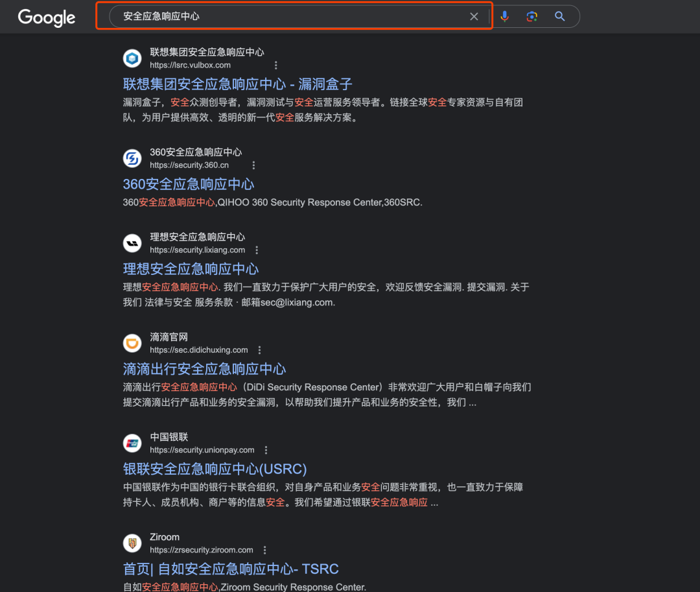Click the 中国银联 UnionPay favicon
The width and height of the screenshot is (700, 592).
click(x=132, y=443)
